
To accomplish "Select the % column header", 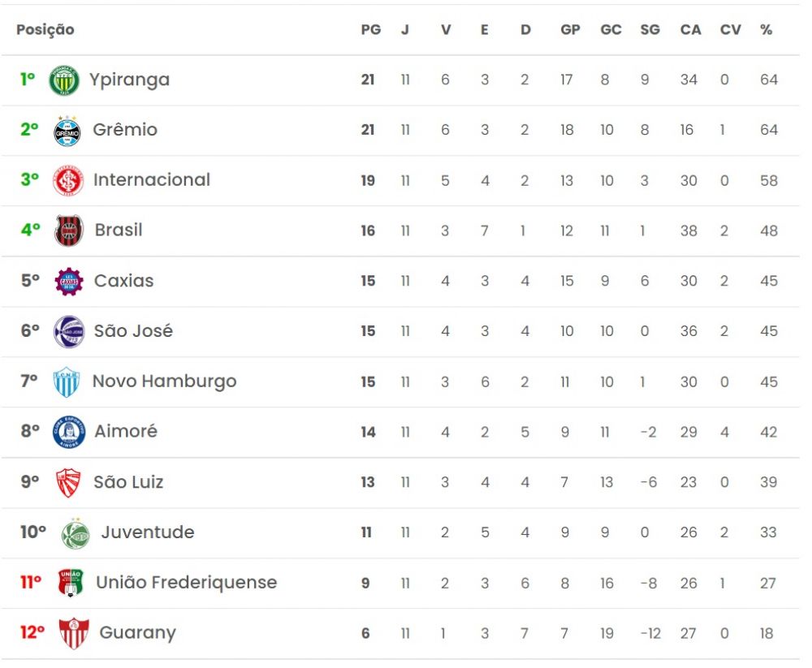I will point(767,30).
